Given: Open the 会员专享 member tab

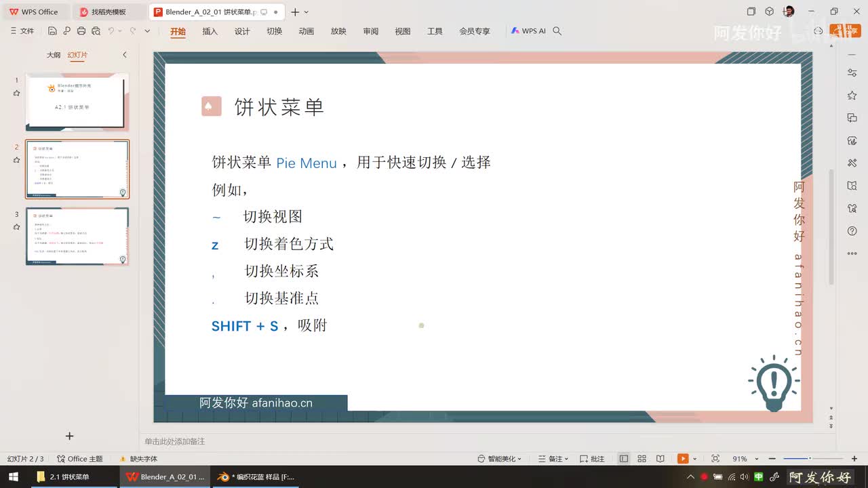Looking at the screenshot, I should click(475, 31).
